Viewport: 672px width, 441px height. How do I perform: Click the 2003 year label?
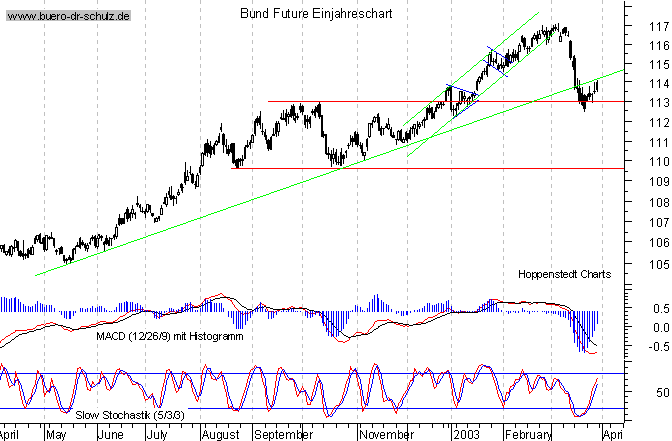pyautogui.click(x=466, y=435)
